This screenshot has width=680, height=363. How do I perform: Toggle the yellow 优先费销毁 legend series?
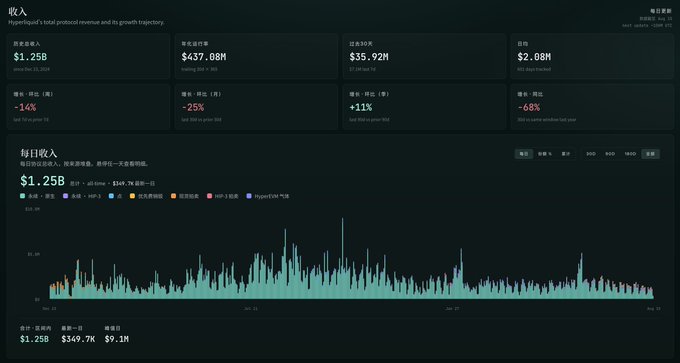(x=146, y=196)
